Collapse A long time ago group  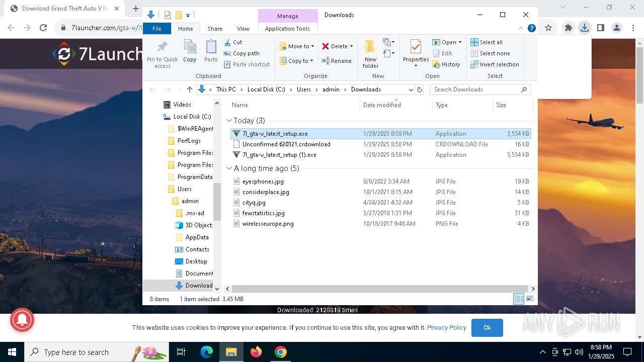click(x=229, y=168)
